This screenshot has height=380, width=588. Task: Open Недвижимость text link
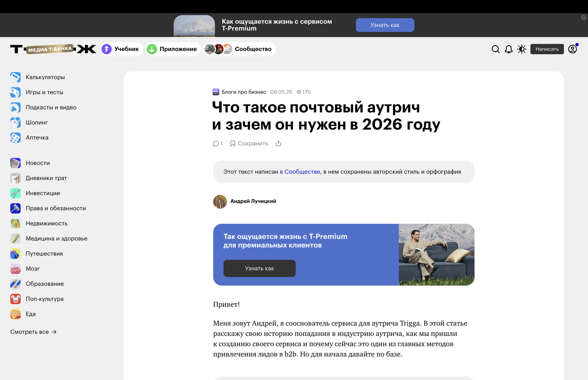47,223
